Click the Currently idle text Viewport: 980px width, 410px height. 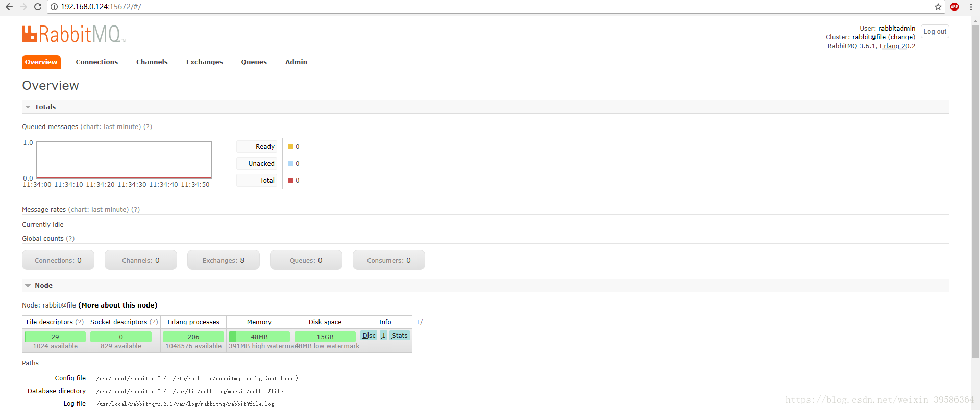[x=43, y=225]
